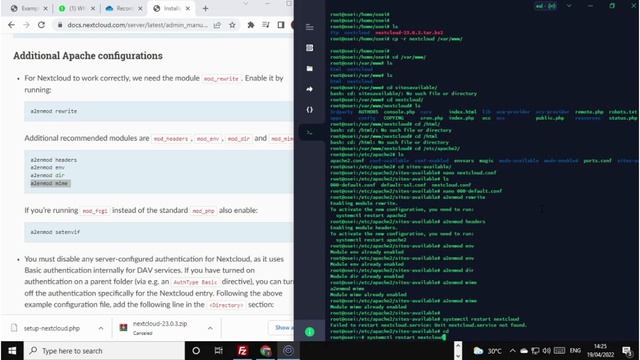Image resolution: width=640 pixels, height=360 pixels.
Task: Open setup-nextcloud.php download item
Action: [51, 328]
